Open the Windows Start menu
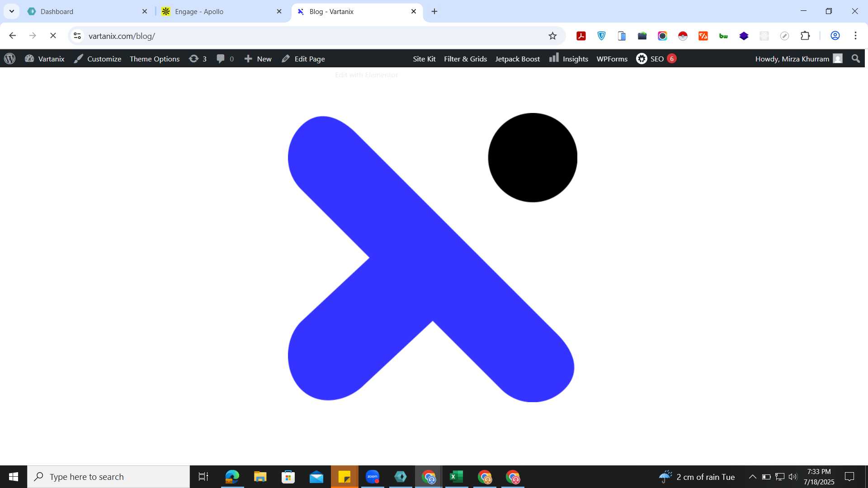Screen dimensions: 868x488 click(14, 477)
